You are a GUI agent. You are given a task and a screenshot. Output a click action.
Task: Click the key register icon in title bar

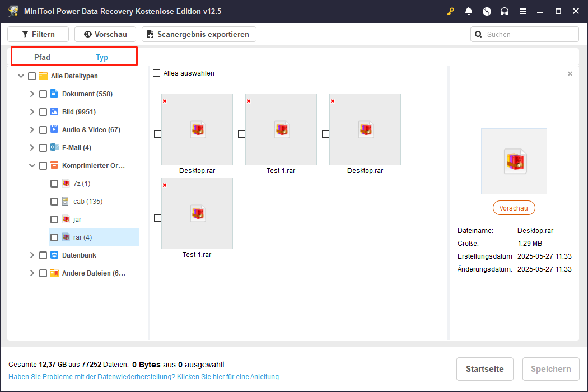[450, 11]
